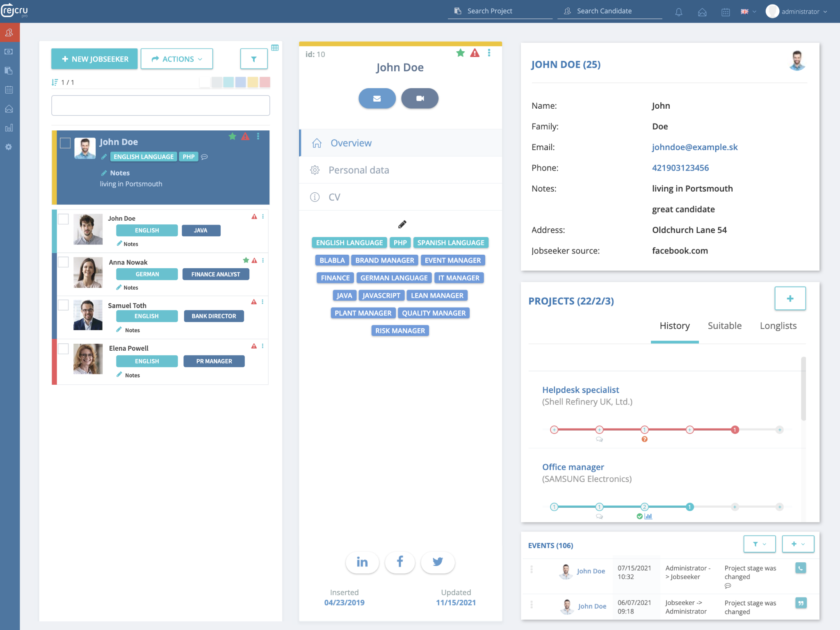840x630 pixels.
Task: Select the yellow color filter swatch
Action: [x=253, y=82]
